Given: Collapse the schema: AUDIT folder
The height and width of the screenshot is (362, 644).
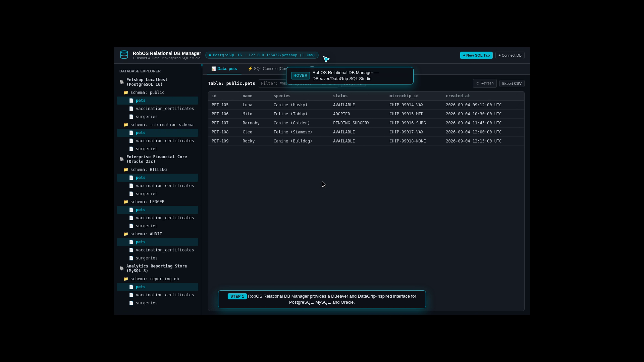Looking at the screenshot, I should pyautogui.click(x=157, y=234).
